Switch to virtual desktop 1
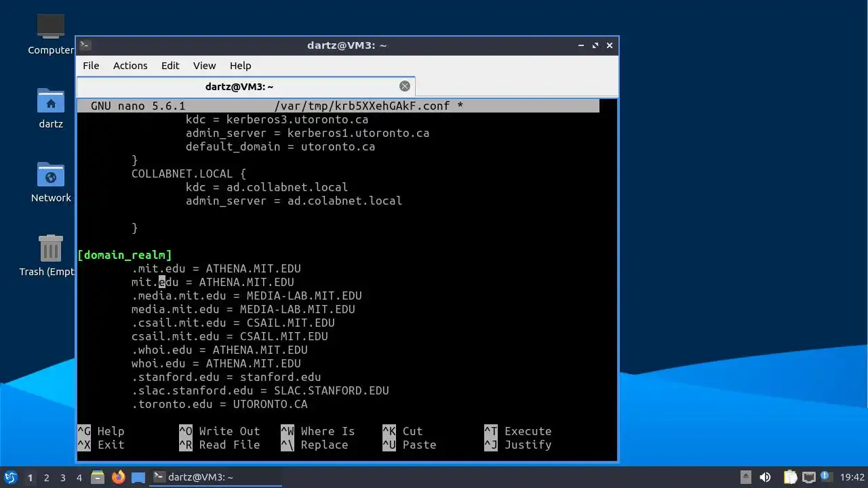Image resolution: width=868 pixels, height=488 pixels. 30,478
